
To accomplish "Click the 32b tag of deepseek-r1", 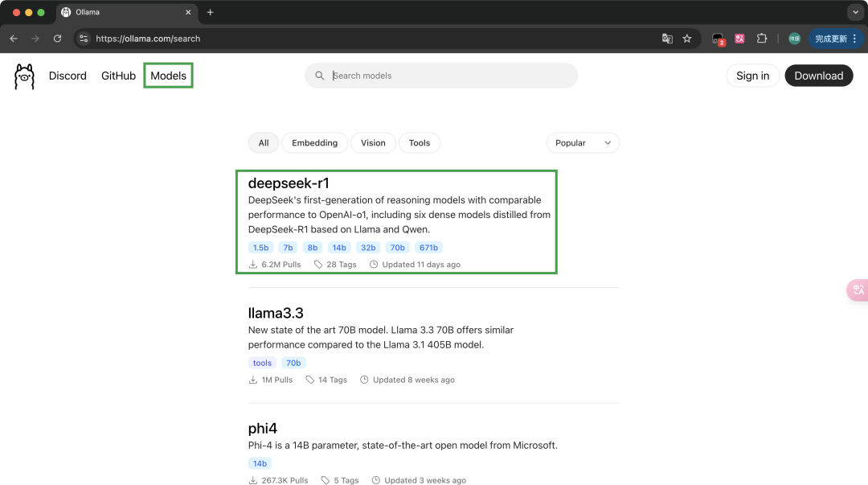I will pyautogui.click(x=368, y=248).
